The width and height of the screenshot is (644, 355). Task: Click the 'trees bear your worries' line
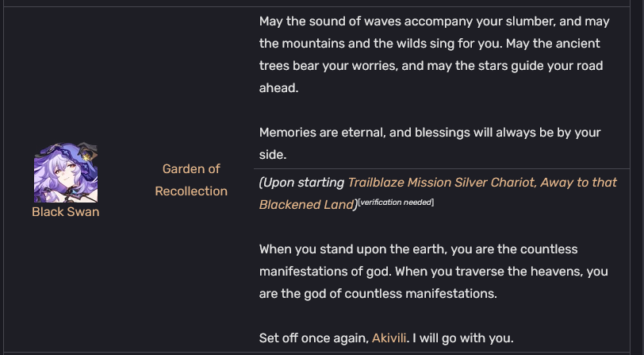click(431, 66)
